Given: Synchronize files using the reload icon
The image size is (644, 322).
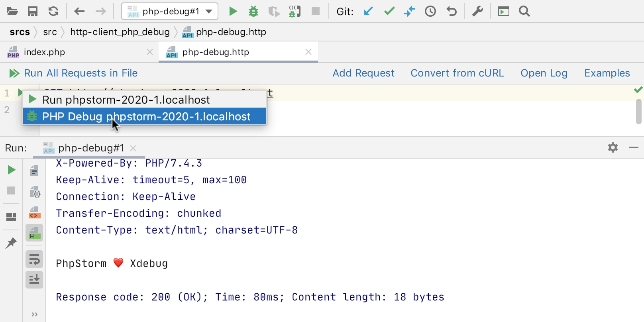Looking at the screenshot, I should click(53, 12).
